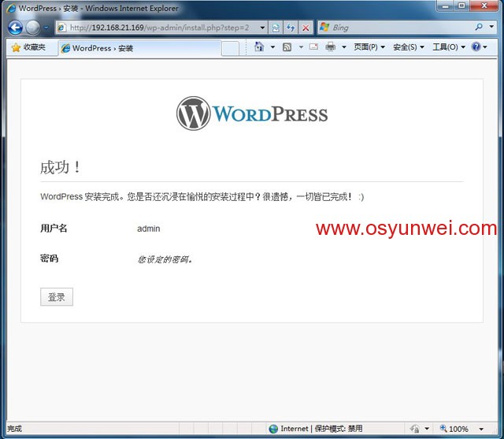Expand the Print dropdown arrow
This screenshot has width=504, height=439.
pos(344,47)
